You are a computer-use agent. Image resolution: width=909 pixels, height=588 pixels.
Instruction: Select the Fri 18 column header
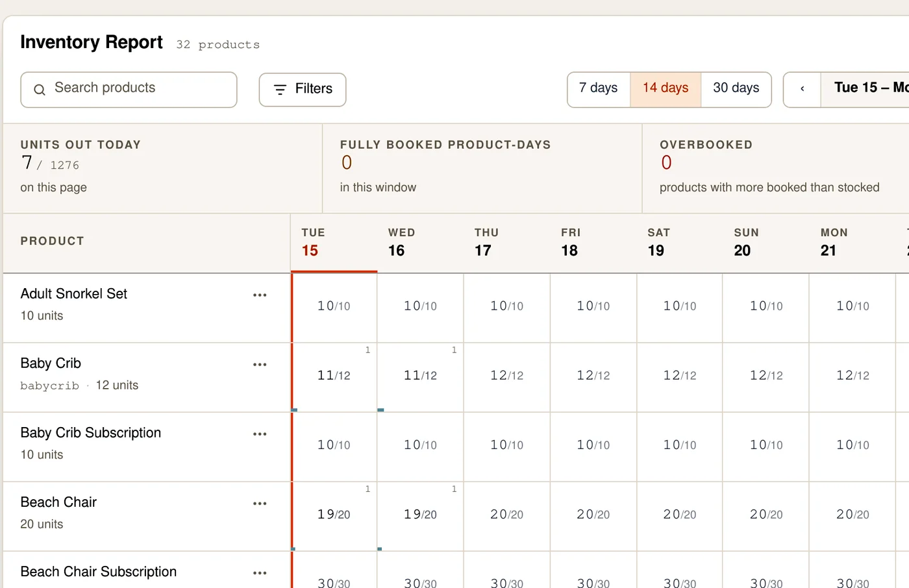coord(593,243)
